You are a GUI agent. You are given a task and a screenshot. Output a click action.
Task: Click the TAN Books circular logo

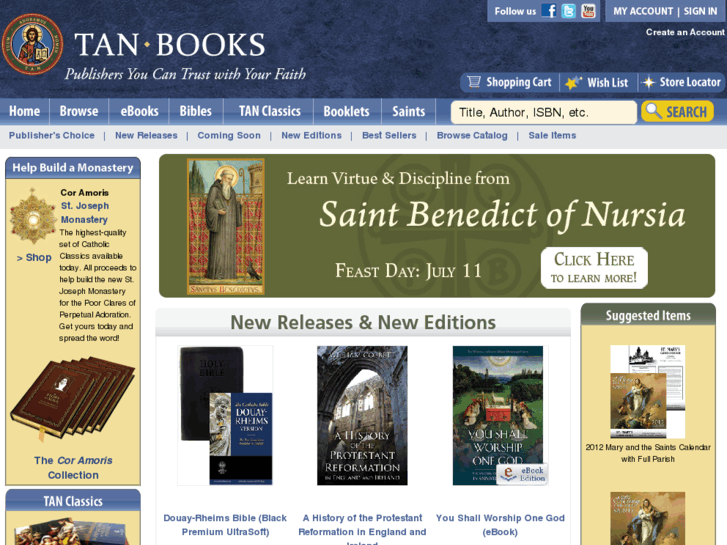click(x=32, y=44)
